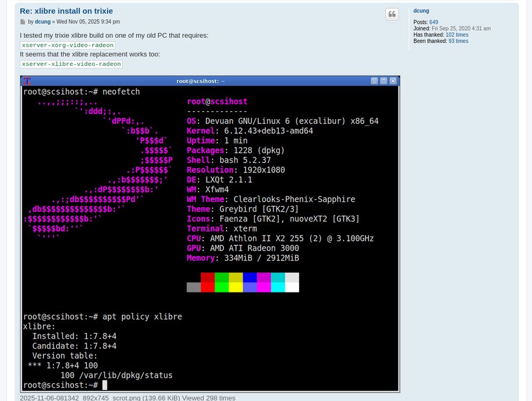532x401 pixels.
Task: Click the quote button on dcung's post
Action: [x=392, y=14]
